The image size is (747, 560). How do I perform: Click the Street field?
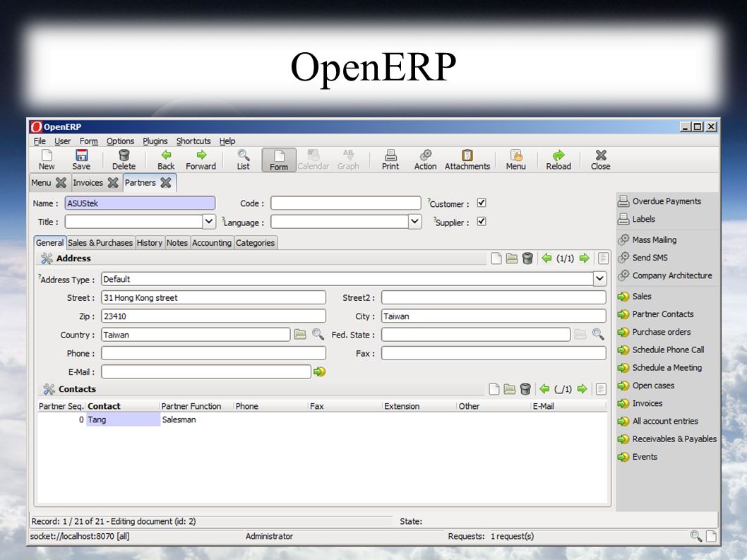click(x=213, y=297)
